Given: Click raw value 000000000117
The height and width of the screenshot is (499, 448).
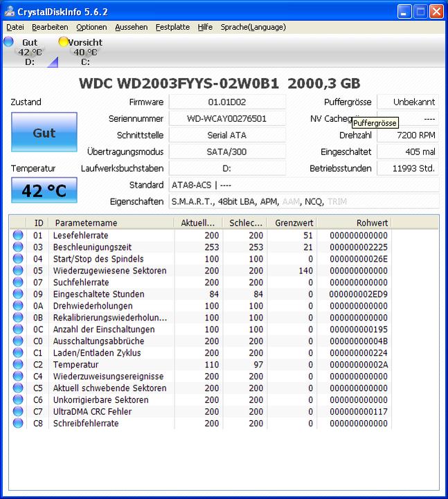Looking at the screenshot, I should (x=359, y=412).
